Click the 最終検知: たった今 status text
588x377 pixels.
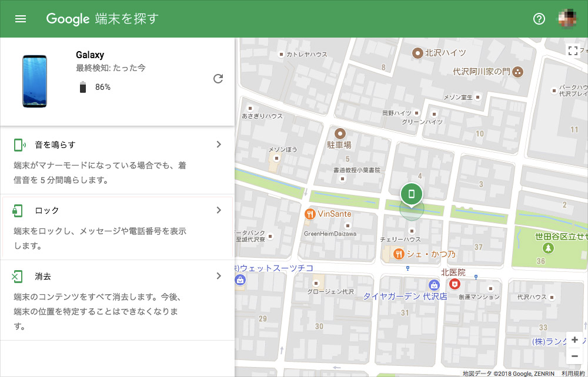coord(111,68)
